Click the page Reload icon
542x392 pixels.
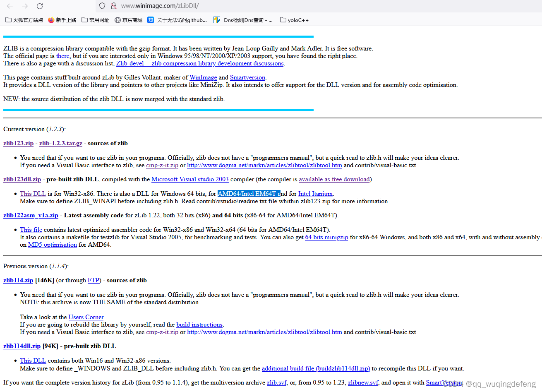[x=40, y=6]
